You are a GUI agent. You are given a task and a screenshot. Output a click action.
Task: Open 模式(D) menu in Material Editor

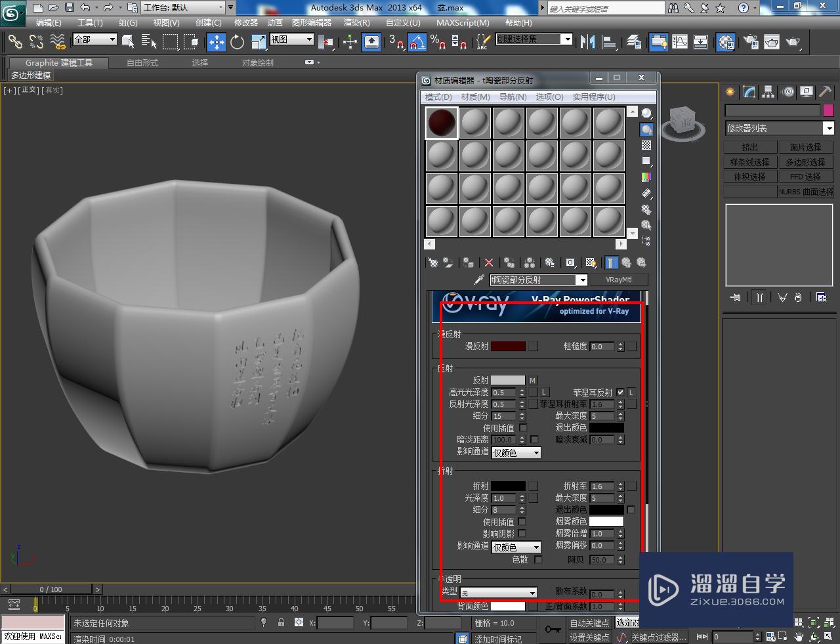pyautogui.click(x=438, y=97)
